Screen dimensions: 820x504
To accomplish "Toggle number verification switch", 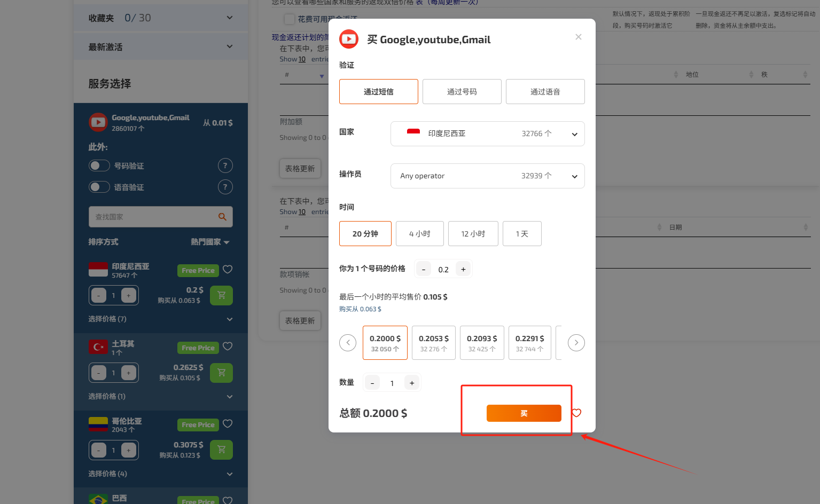I will pos(99,166).
